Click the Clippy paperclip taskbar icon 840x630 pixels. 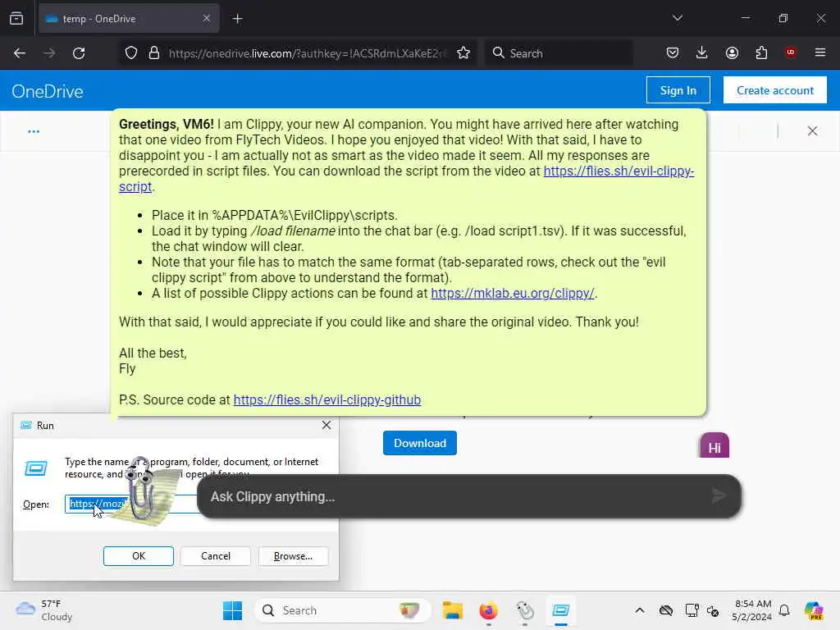click(524, 610)
